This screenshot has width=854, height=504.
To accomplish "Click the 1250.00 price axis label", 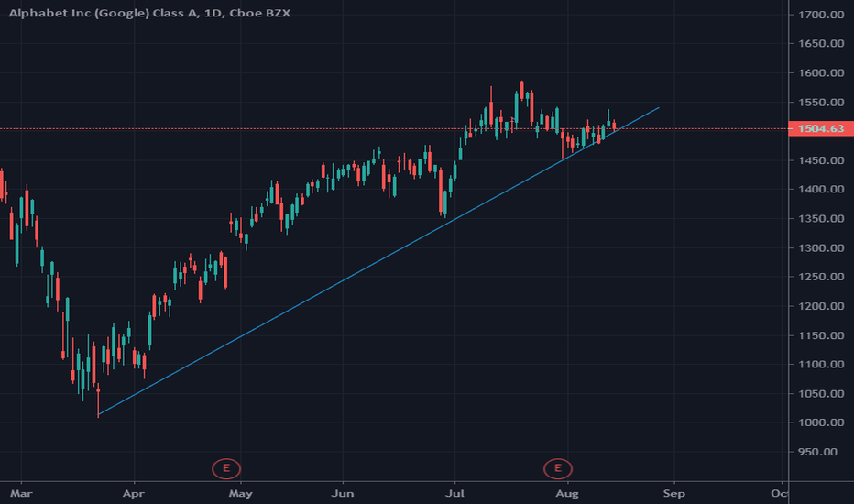I will [x=821, y=277].
